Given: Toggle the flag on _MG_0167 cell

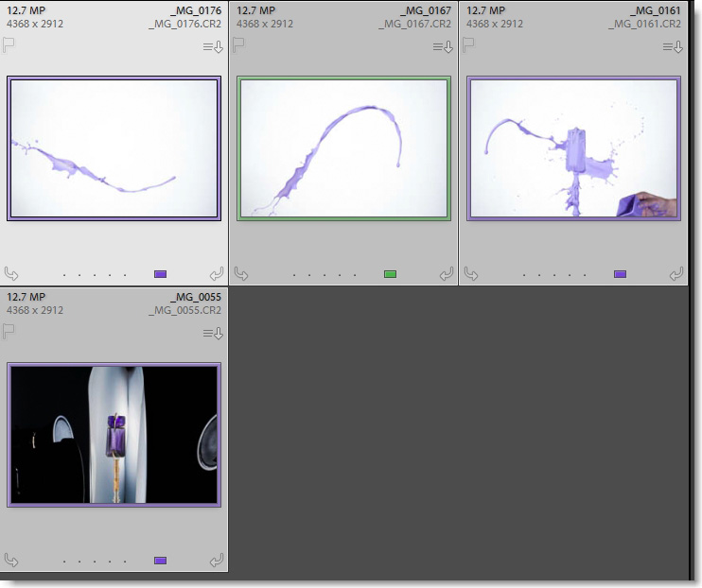Looking at the screenshot, I should pyautogui.click(x=238, y=45).
